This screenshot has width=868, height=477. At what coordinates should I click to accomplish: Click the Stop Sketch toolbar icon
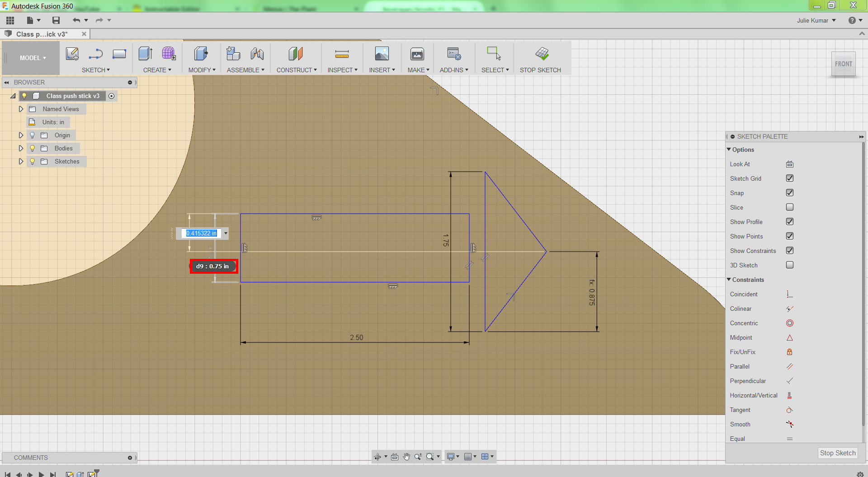click(542, 54)
